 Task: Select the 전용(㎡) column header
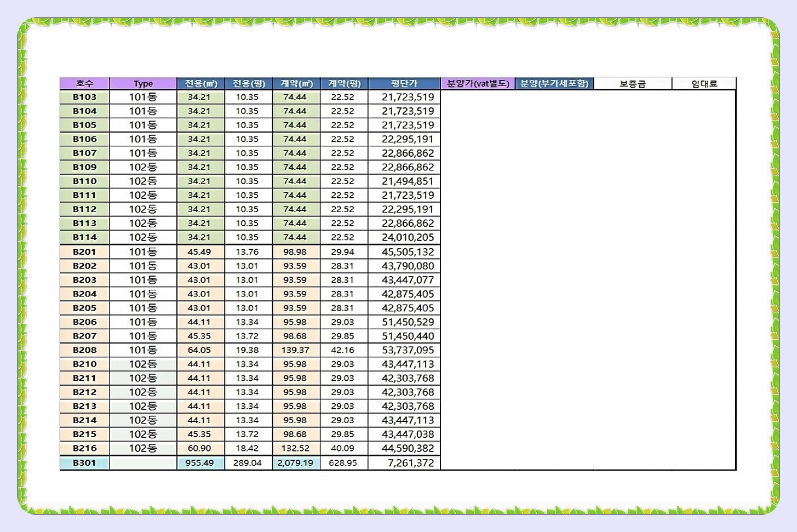coord(200,83)
